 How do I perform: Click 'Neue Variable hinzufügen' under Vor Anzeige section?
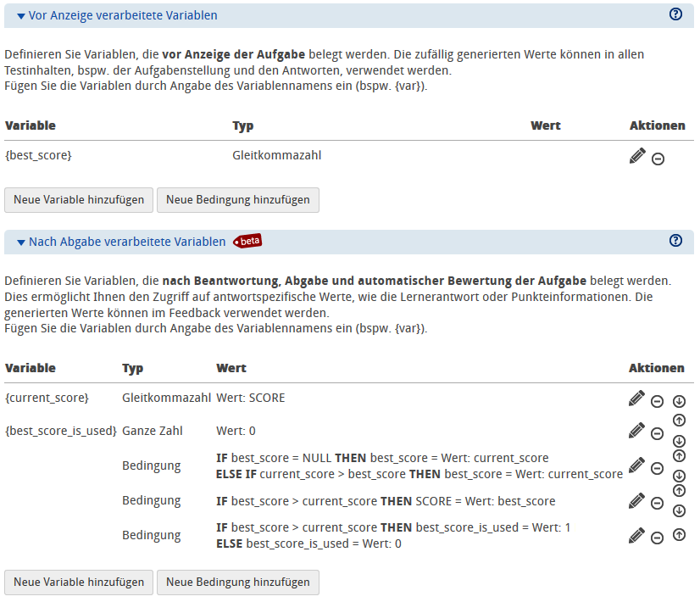point(79,200)
